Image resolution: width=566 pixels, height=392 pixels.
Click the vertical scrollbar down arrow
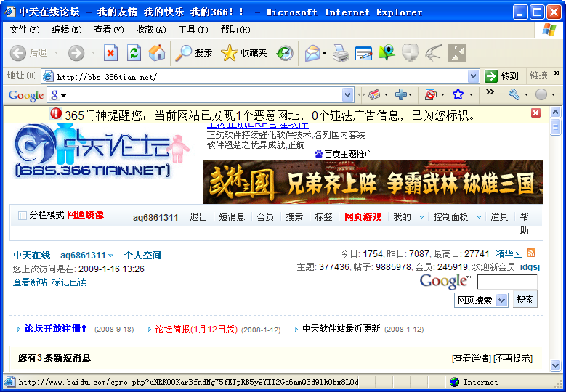[555, 365]
